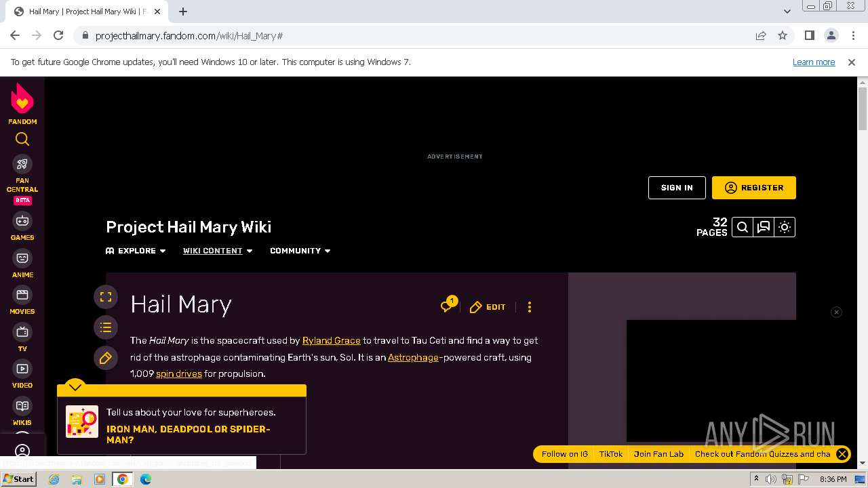
Task: Select the Hail Mary wiki tab
Action: click(88, 12)
